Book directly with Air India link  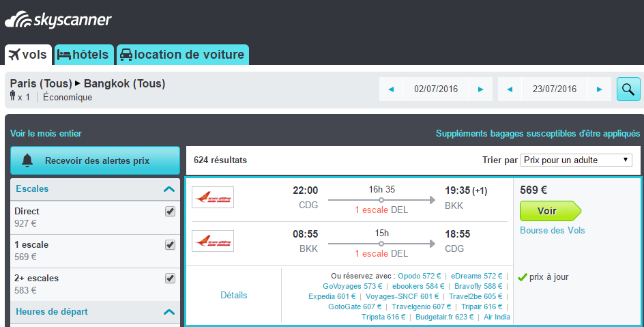point(497,317)
